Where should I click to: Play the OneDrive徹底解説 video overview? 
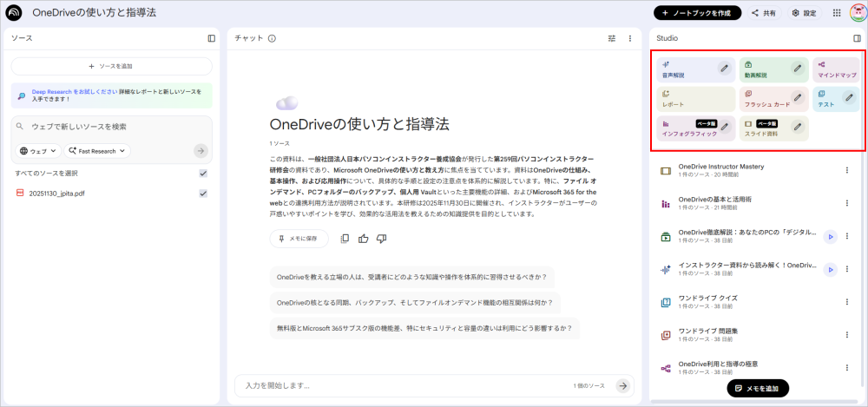[x=830, y=236]
